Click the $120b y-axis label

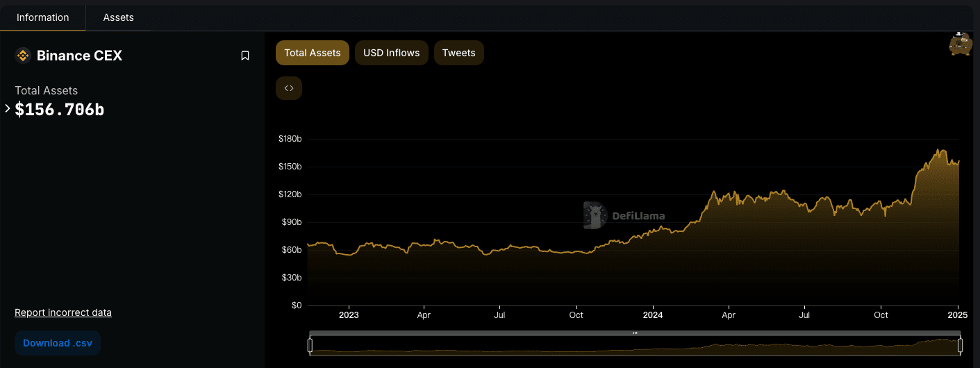tap(290, 194)
